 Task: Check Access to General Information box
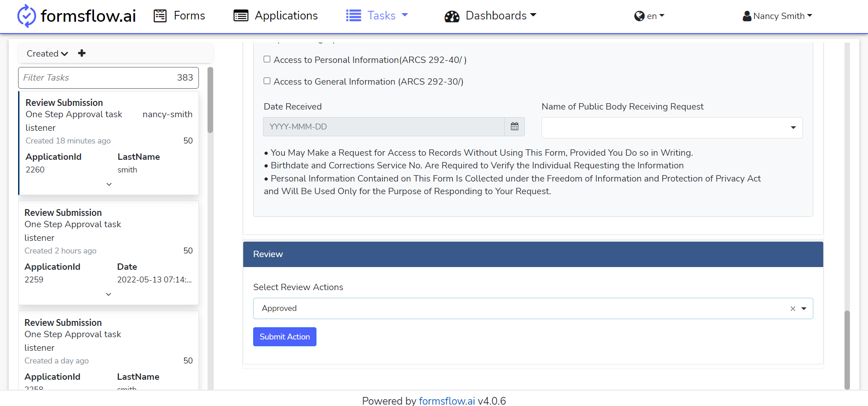pos(267,81)
